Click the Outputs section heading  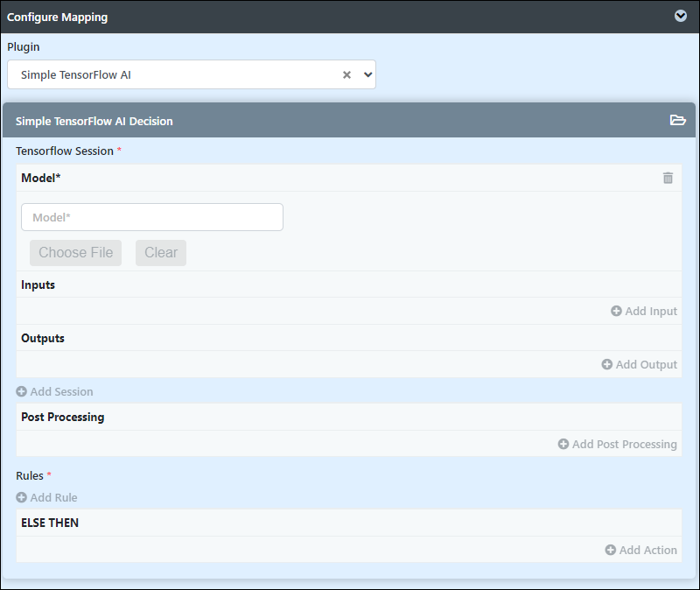[x=43, y=338]
